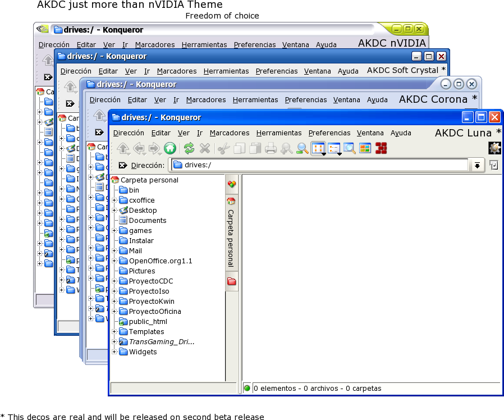Open the Editar menu in the Luna window
The height and width of the screenshot is (420, 504).
pos(161,133)
